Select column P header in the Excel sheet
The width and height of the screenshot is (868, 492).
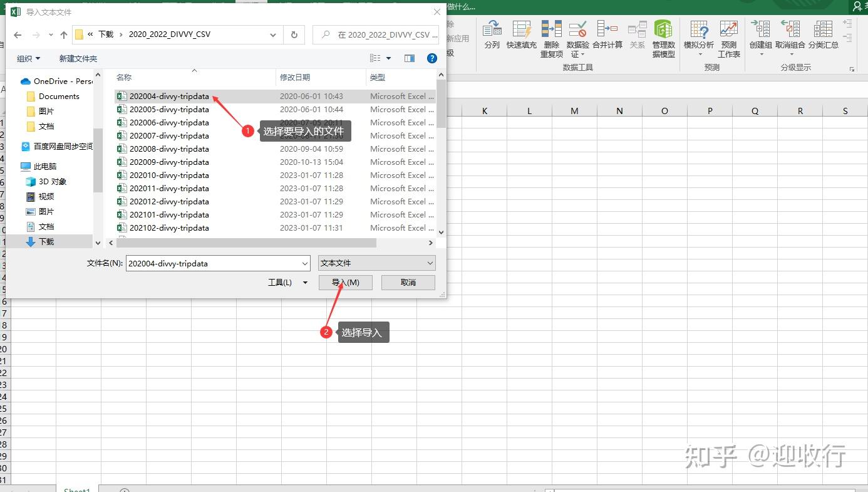pyautogui.click(x=710, y=111)
